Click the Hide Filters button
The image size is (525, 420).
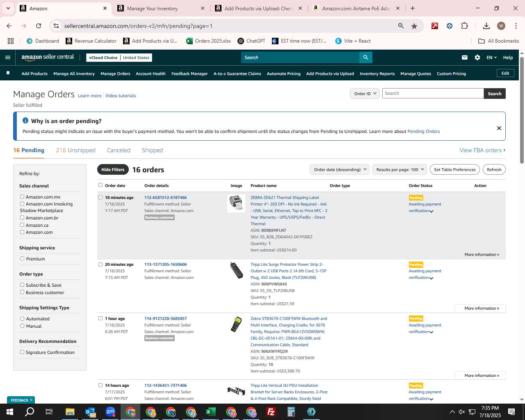pyautogui.click(x=113, y=169)
